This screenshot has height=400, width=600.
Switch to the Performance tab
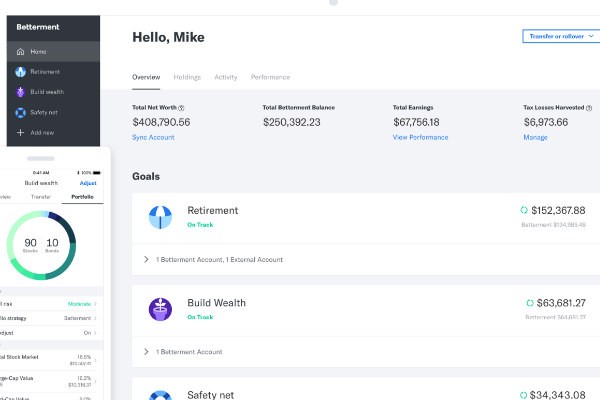coord(270,77)
